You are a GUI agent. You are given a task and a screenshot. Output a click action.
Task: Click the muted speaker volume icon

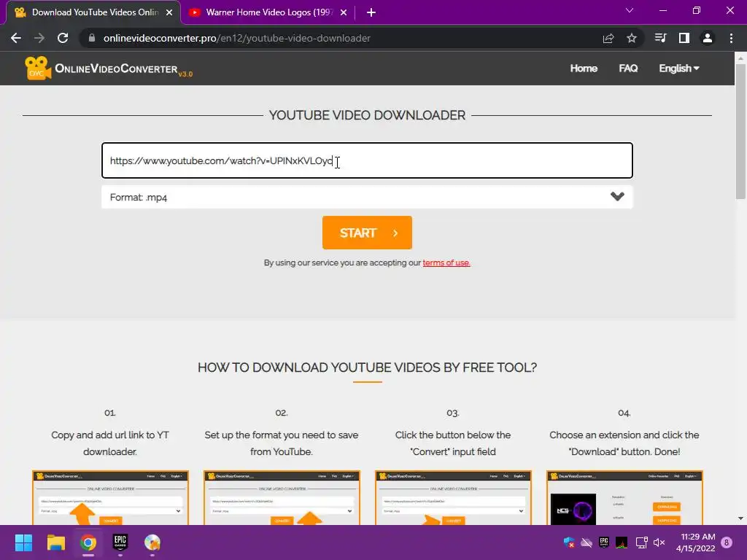click(x=659, y=542)
